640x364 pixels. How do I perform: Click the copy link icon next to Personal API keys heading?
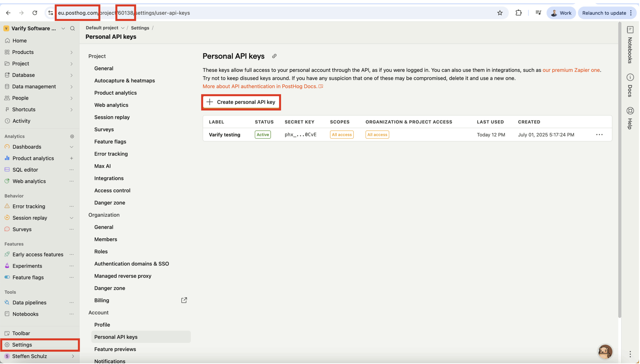(274, 56)
